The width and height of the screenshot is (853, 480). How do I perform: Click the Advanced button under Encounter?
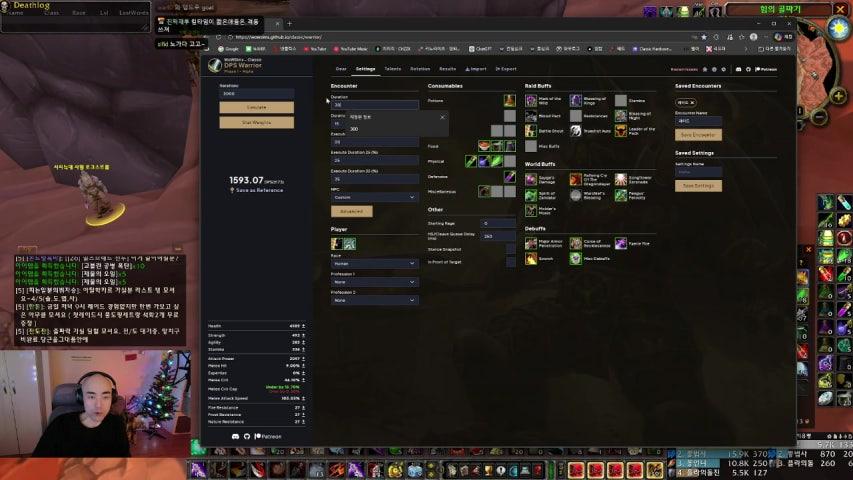point(351,212)
